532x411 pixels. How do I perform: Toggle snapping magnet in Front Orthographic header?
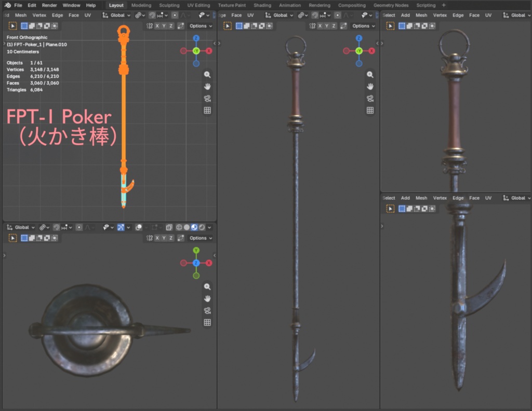click(x=152, y=15)
